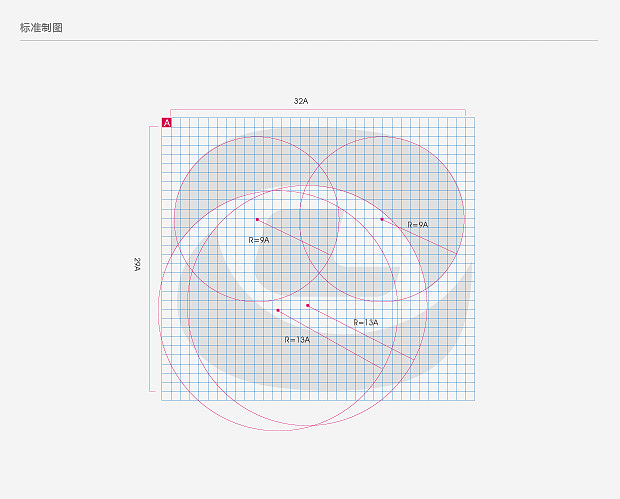Click the lower-left R=13A label
Screen dimensions: 620x499
(x=297, y=340)
